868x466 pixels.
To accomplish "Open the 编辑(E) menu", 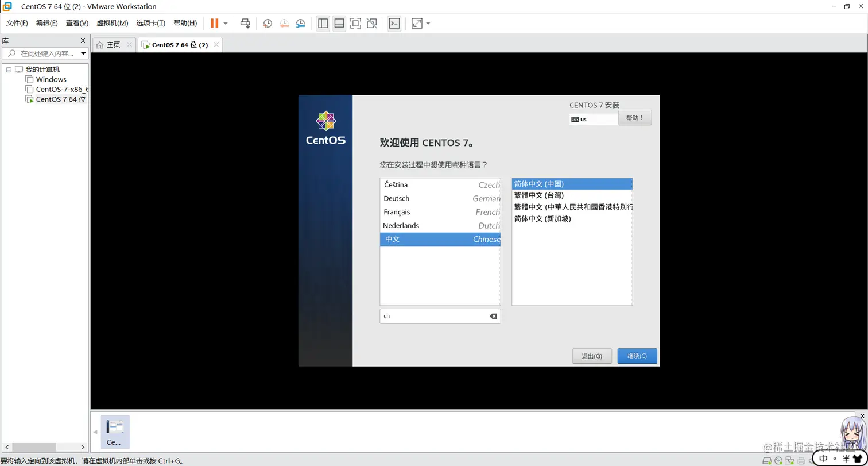I will 47,24.
